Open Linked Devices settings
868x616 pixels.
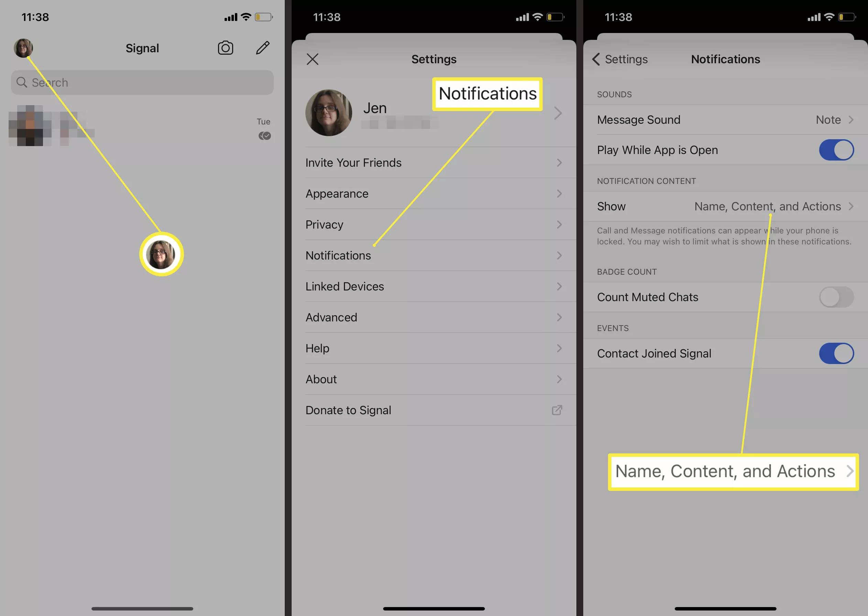434,286
